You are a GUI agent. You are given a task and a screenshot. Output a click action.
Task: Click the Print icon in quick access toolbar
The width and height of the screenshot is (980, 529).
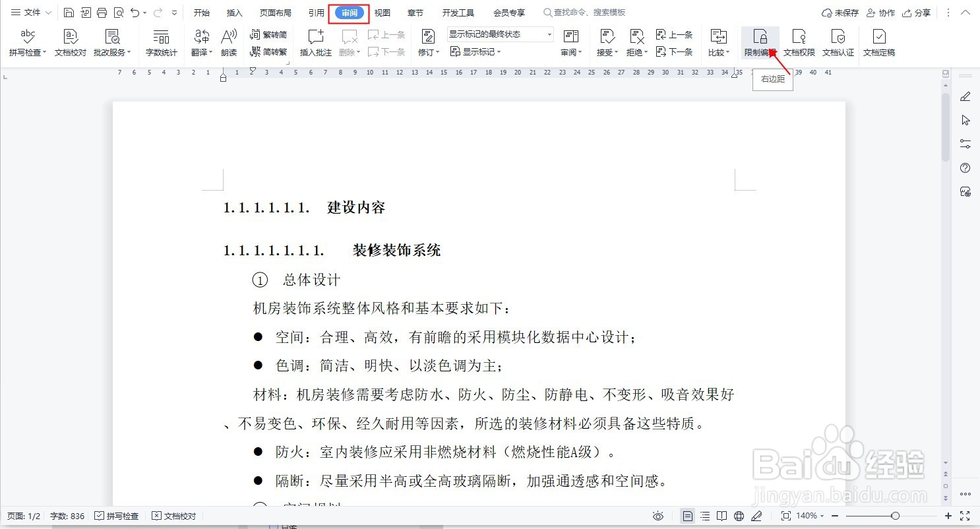(x=102, y=13)
